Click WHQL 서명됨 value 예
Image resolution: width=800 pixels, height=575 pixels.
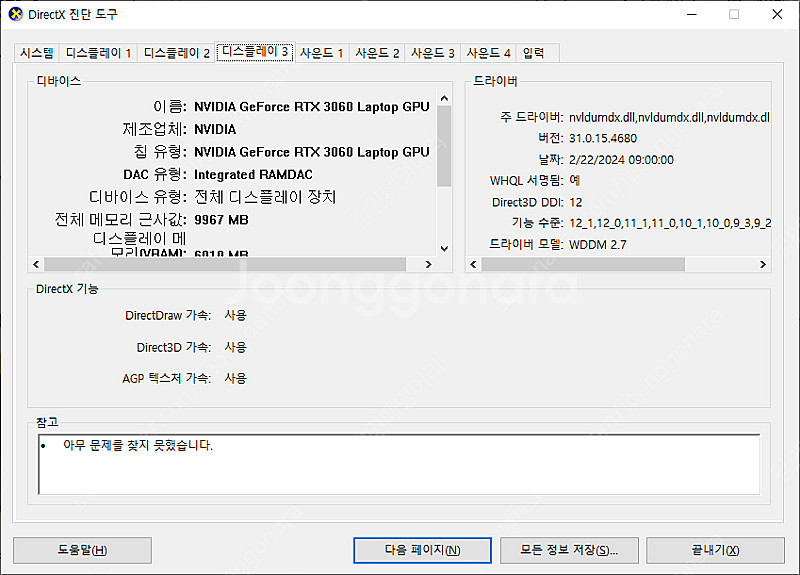574,181
